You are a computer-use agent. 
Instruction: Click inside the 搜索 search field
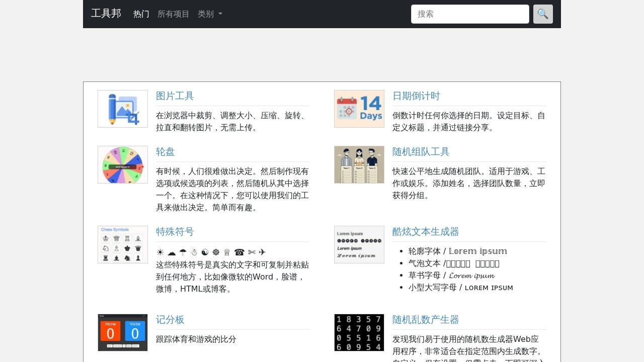[469, 14]
